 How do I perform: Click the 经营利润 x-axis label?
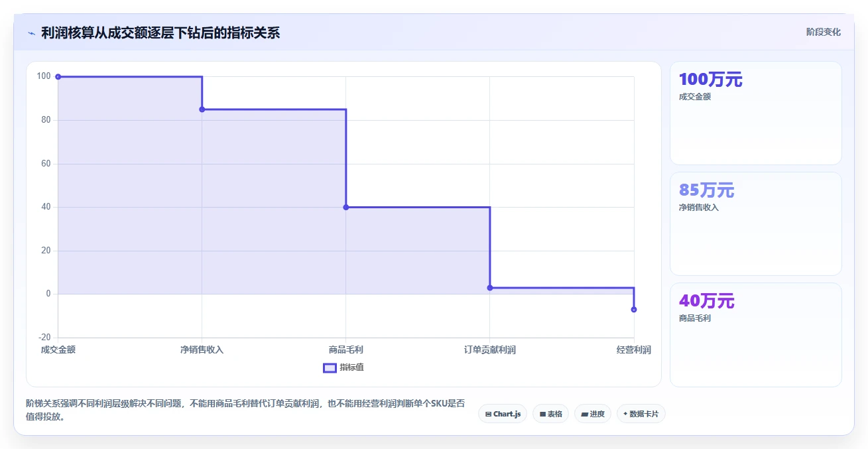point(634,350)
